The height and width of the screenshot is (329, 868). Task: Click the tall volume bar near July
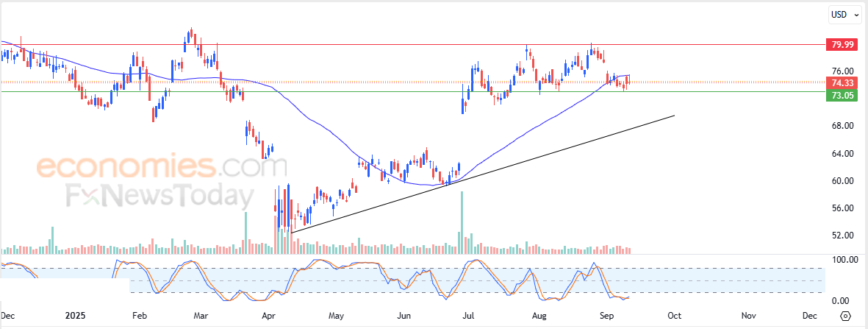pos(462,222)
